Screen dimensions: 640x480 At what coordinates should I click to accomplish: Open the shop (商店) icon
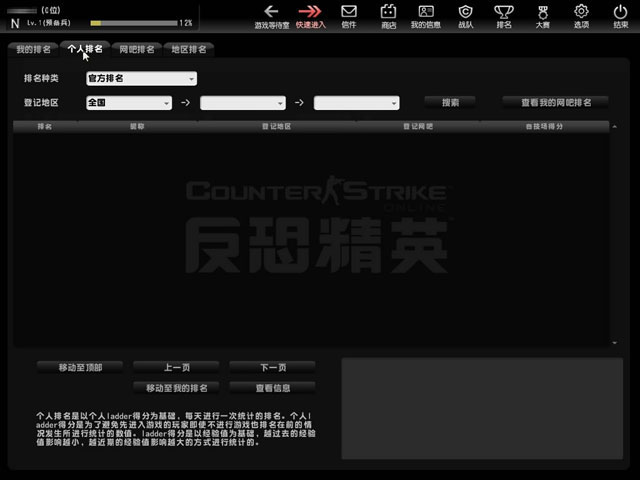pyautogui.click(x=388, y=16)
